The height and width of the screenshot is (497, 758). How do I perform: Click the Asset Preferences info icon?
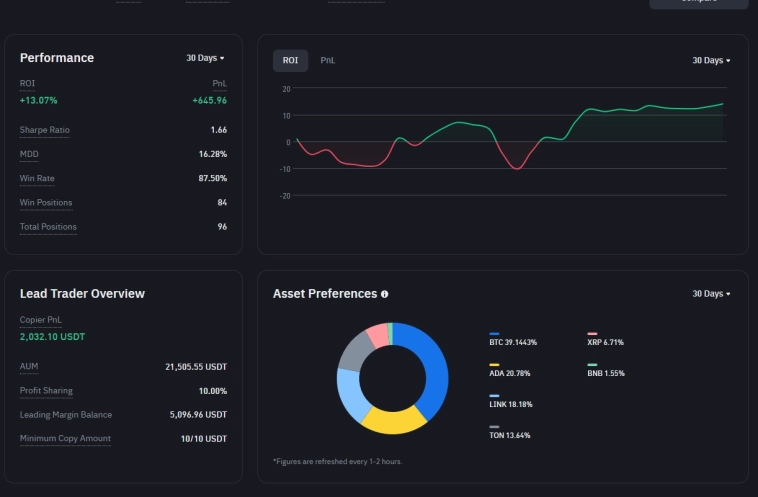[385, 294]
